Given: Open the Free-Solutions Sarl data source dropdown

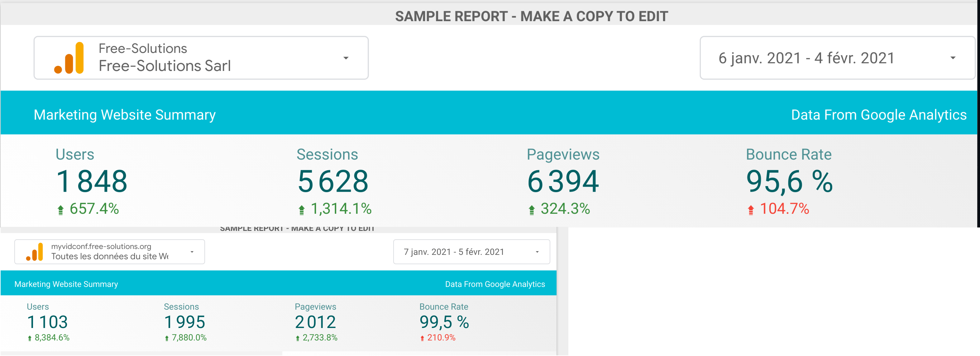Looking at the screenshot, I should pyautogui.click(x=201, y=58).
